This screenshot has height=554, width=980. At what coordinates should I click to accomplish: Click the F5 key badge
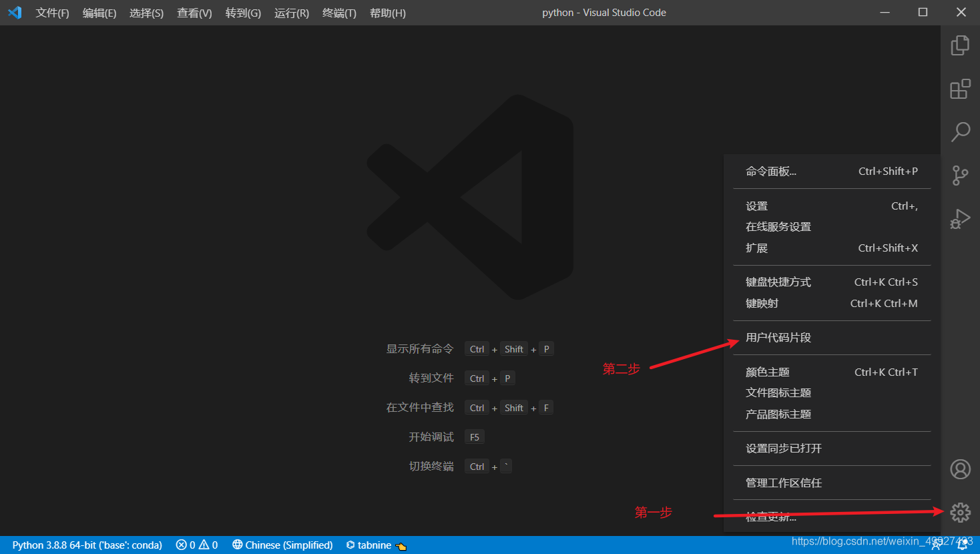(x=475, y=437)
